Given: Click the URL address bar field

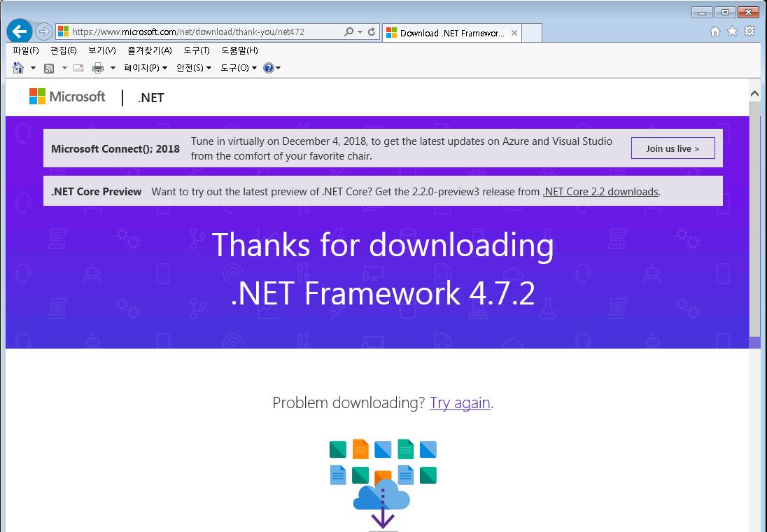Looking at the screenshot, I should pos(203,32).
